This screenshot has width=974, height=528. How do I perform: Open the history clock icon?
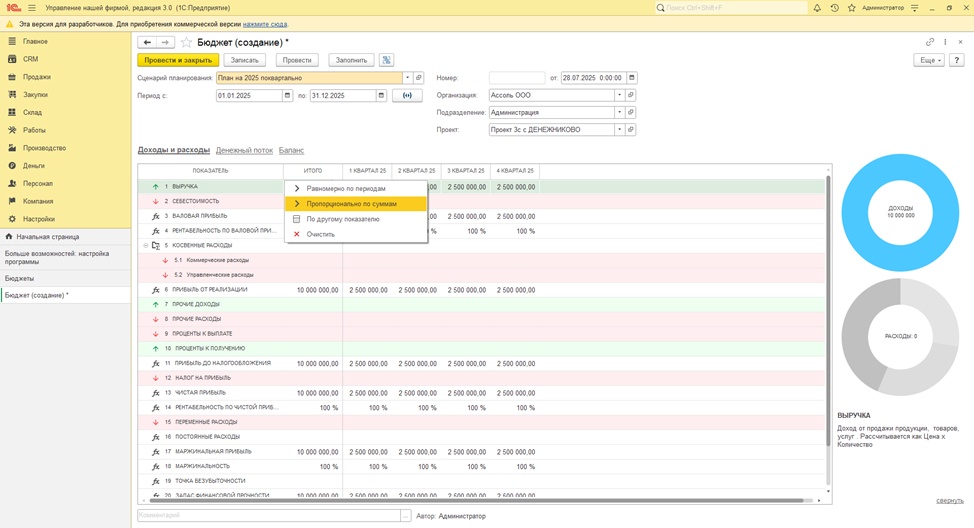point(834,8)
